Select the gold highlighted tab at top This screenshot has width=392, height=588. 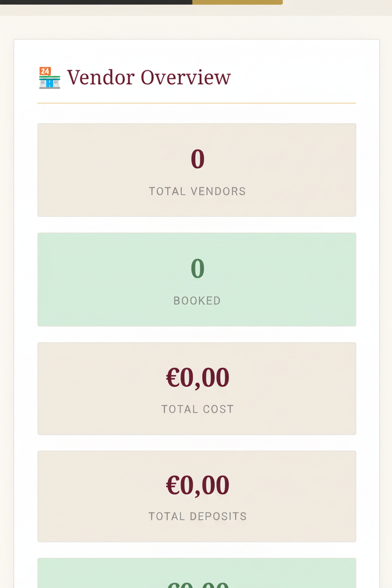click(x=237, y=2)
